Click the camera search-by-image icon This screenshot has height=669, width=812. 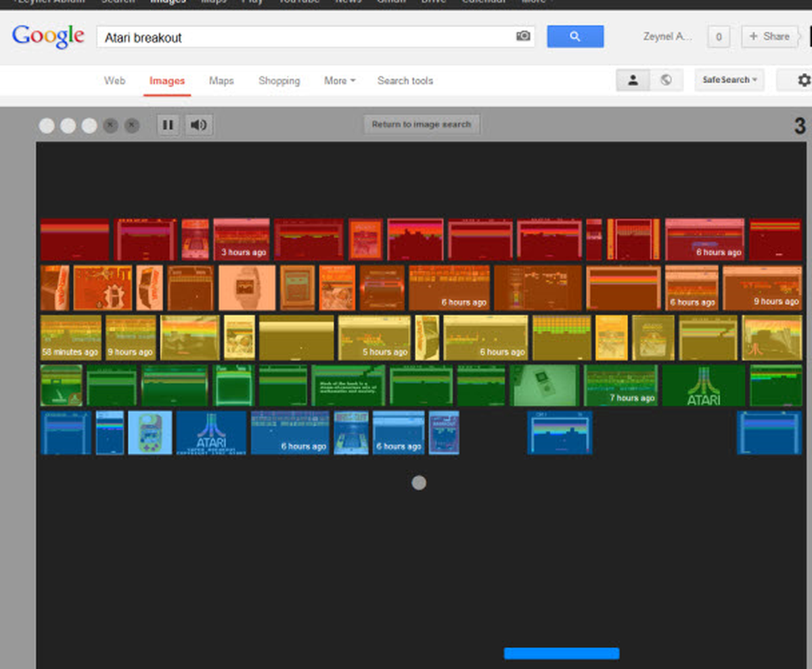pos(523,37)
